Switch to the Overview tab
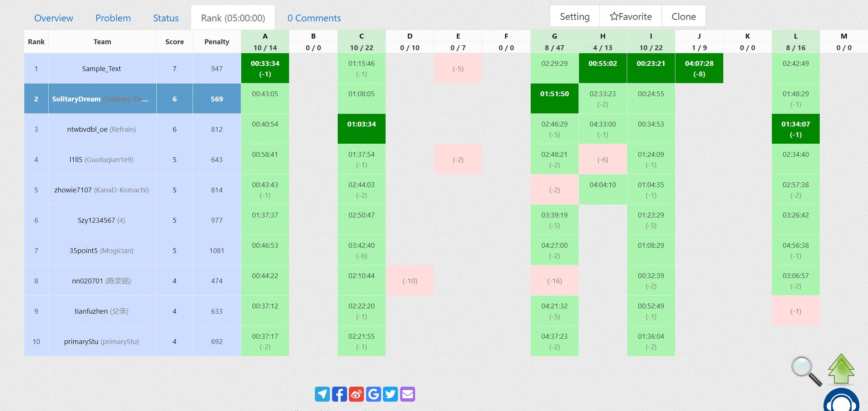This screenshot has height=411, width=868. coord(53,18)
